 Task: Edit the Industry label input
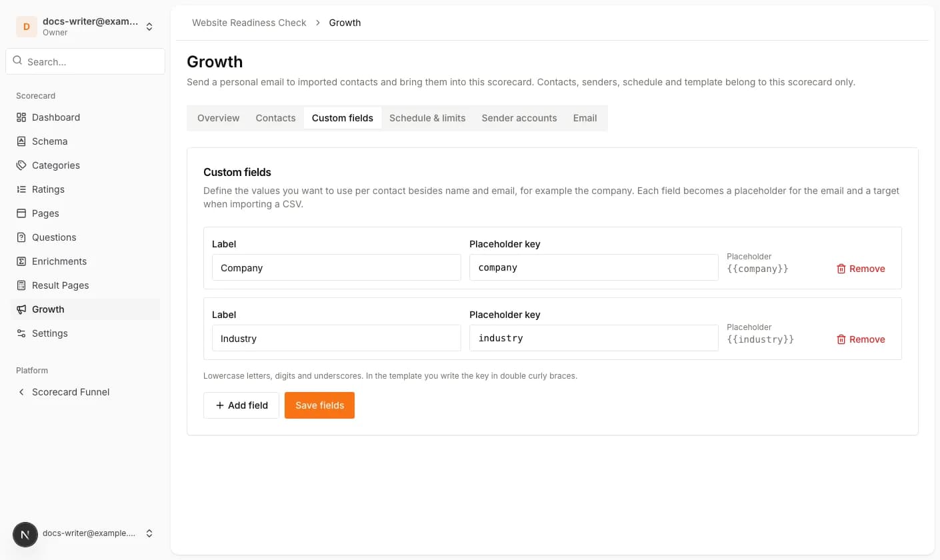coord(337,338)
